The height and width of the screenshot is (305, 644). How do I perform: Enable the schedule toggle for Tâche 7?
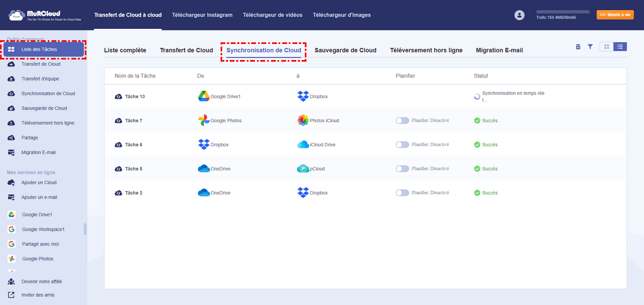pos(402,121)
